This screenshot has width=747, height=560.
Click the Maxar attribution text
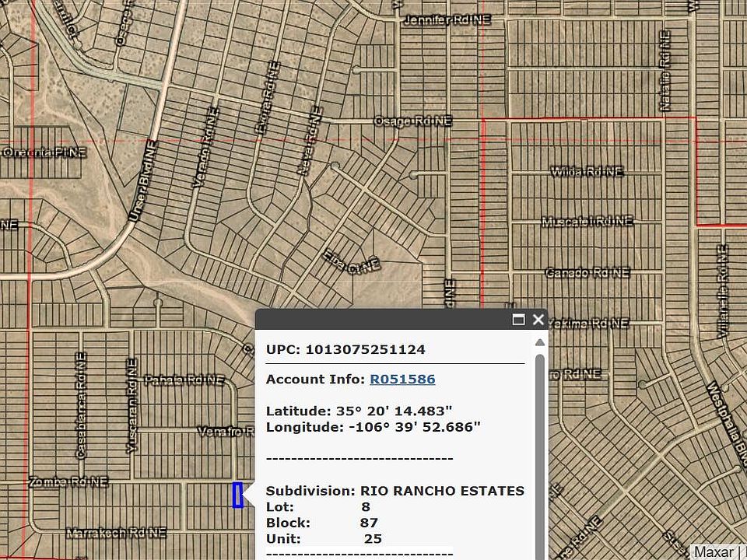(714, 552)
